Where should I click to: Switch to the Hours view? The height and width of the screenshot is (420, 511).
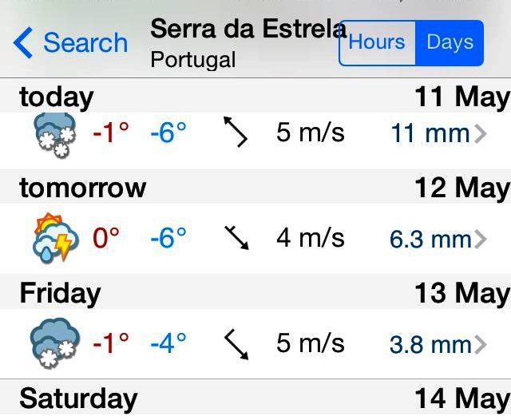click(377, 42)
